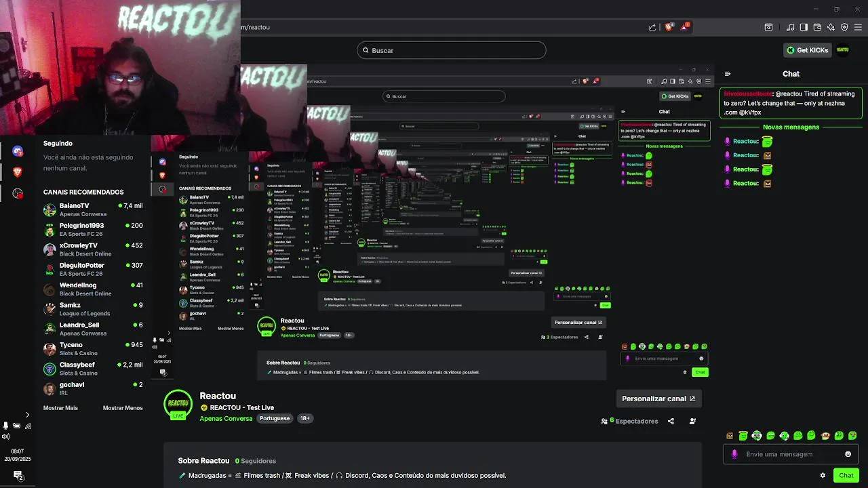The image size is (868, 488).
Task: Click the user settings icon right of share
Action: (692, 421)
